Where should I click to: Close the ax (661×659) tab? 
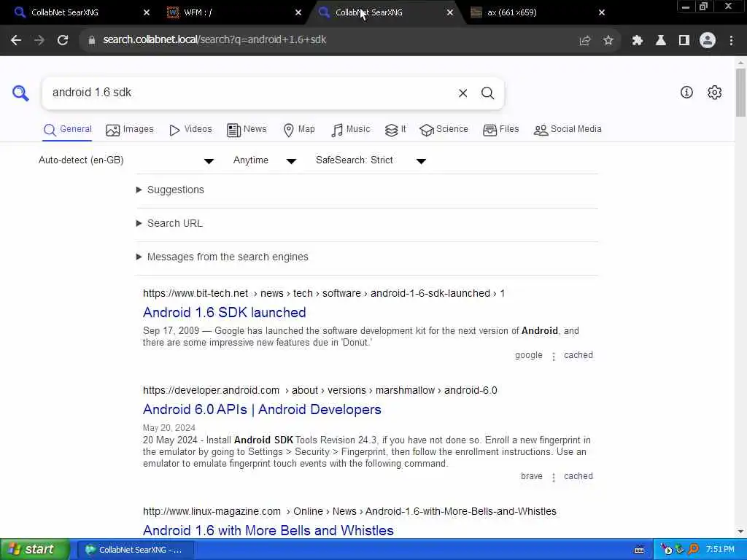point(602,12)
